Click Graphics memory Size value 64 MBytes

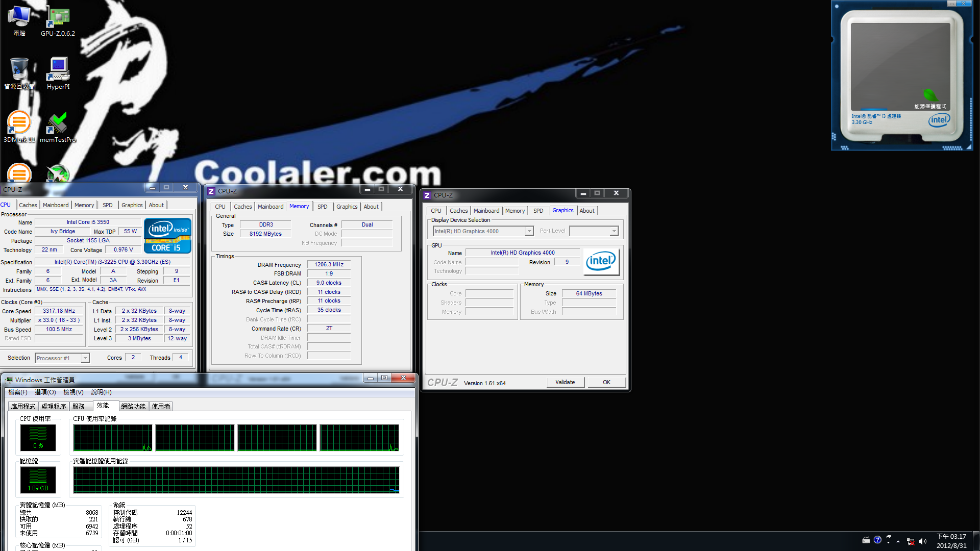pyautogui.click(x=589, y=293)
